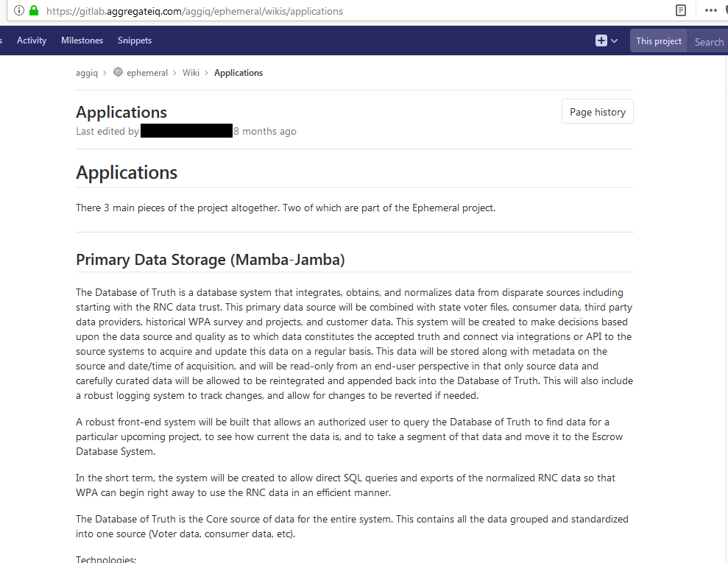Navigate to the Wiki breadcrumb link
728x563 pixels.
pos(191,72)
